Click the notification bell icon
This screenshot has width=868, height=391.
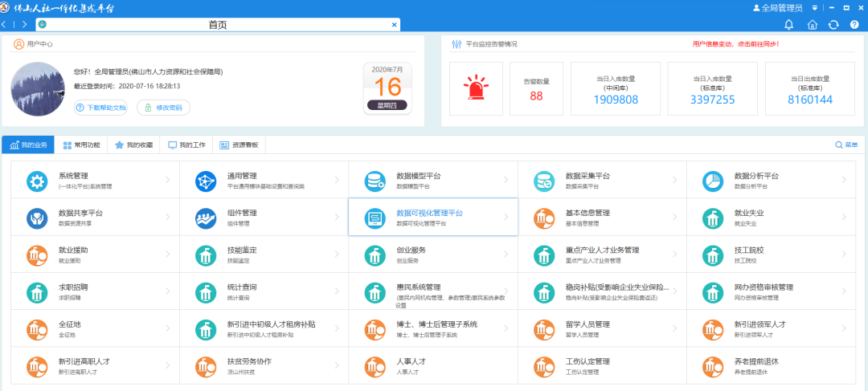788,25
